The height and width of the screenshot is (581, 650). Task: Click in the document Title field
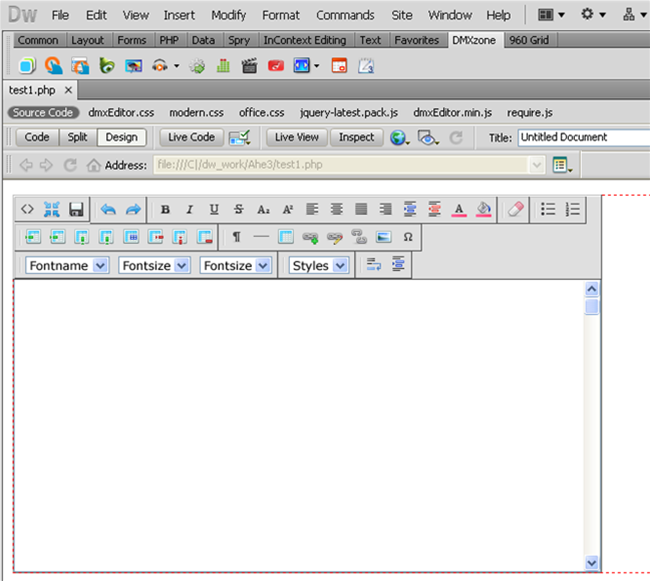[x=584, y=137]
